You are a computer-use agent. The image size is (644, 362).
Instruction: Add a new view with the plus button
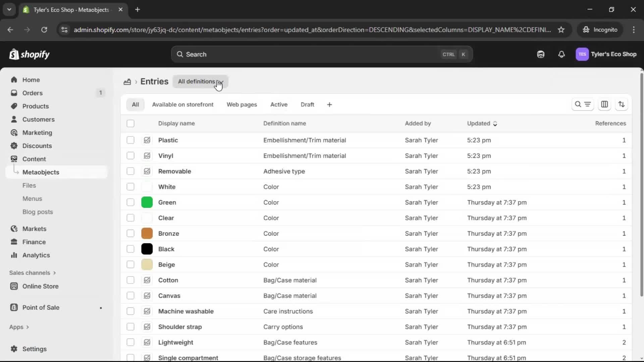[329, 104]
